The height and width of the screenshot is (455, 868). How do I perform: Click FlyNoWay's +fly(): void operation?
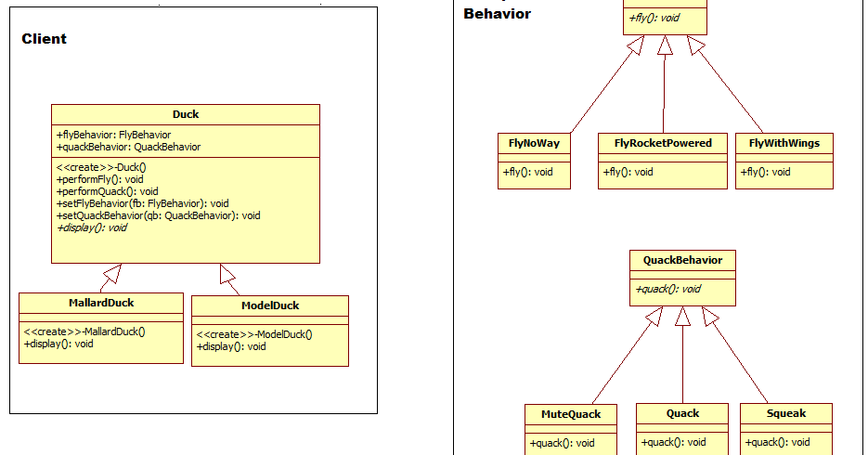coord(527,172)
